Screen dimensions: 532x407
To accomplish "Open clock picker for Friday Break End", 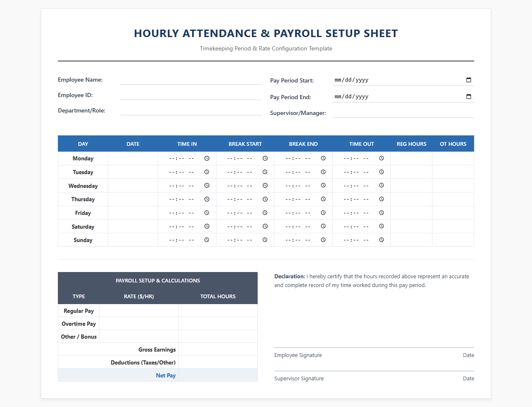I will 323,213.
